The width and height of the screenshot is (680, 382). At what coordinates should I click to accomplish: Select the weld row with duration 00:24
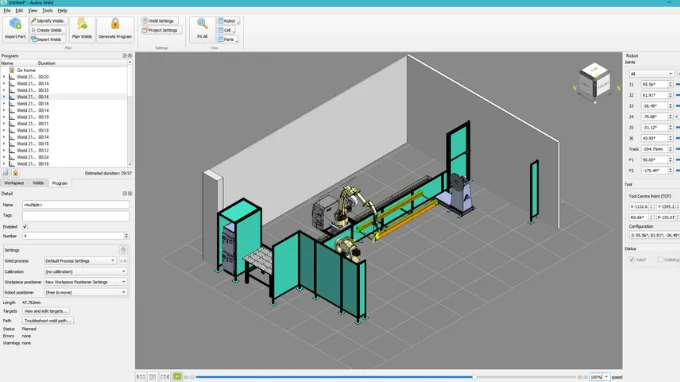(65, 157)
